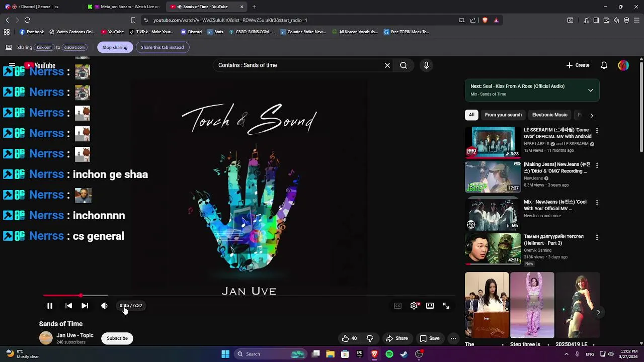Like the video

tap(349, 338)
